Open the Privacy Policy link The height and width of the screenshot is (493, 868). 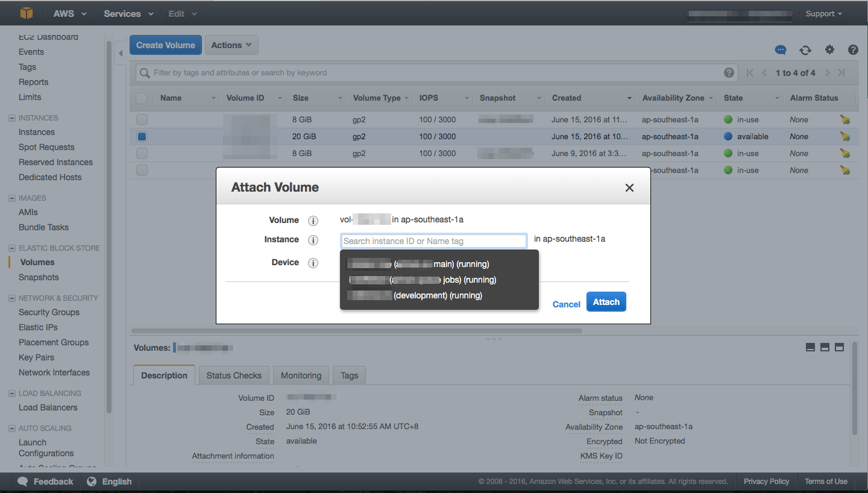[x=766, y=481]
